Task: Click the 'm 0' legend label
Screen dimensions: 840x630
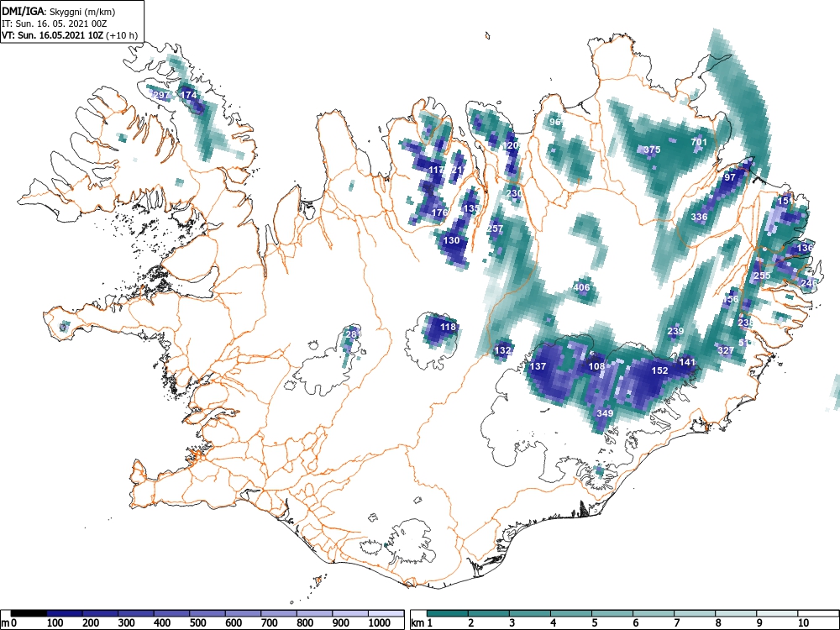Action: (9, 623)
